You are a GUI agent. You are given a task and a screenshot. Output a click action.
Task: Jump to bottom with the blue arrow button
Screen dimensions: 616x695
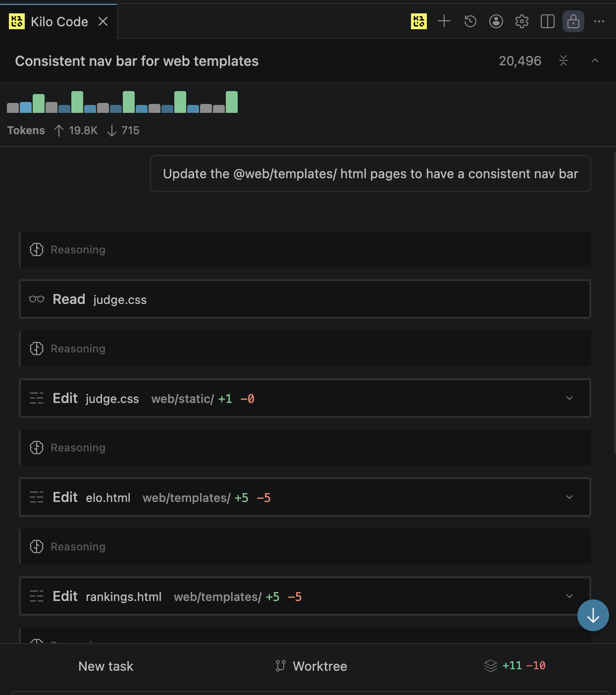593,615
